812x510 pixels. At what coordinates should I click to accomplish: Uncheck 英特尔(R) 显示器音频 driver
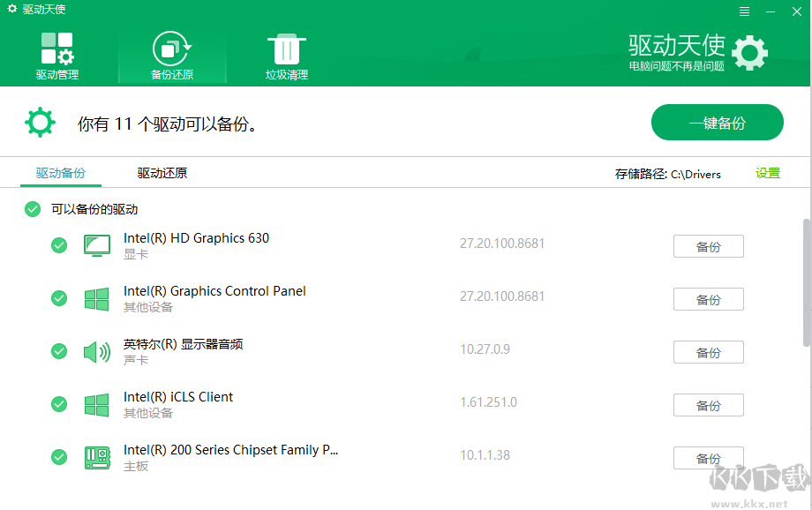click(59, 351)
